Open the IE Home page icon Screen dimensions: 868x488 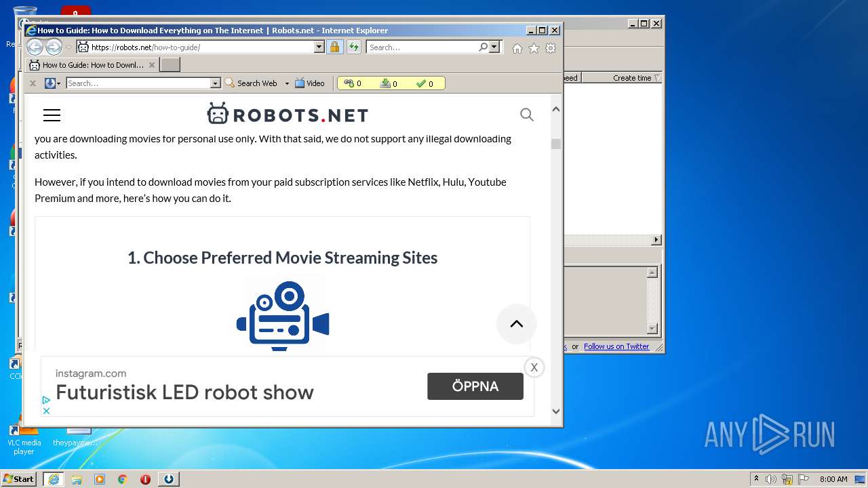tap(517, 48)
